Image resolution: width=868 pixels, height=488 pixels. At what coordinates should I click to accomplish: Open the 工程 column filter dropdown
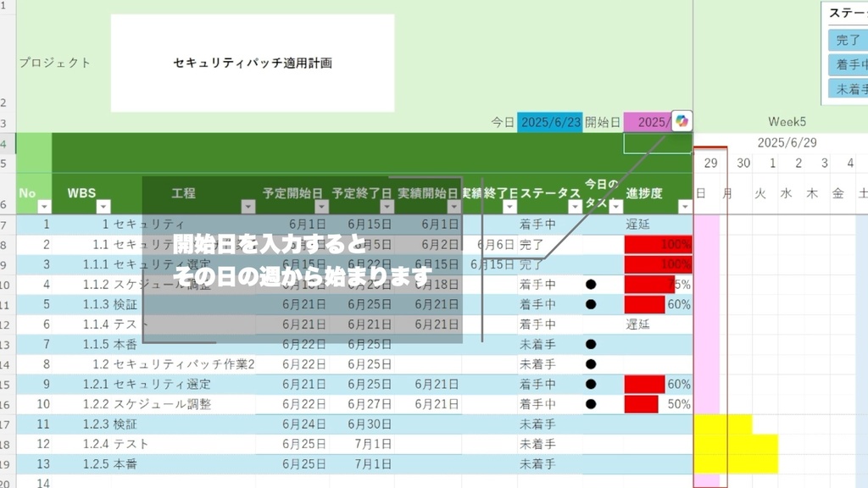(248, 206)
